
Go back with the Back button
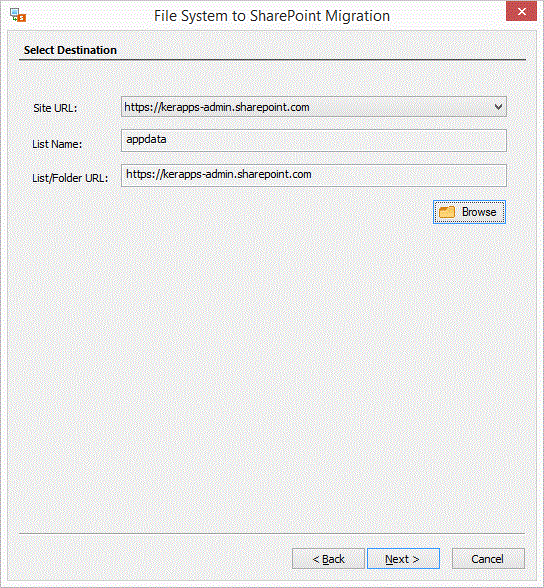pos(328,558)
